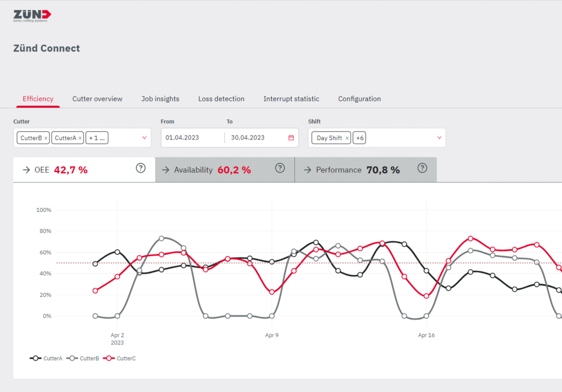Expand the Shift dropdown arrow

(439, 138)
